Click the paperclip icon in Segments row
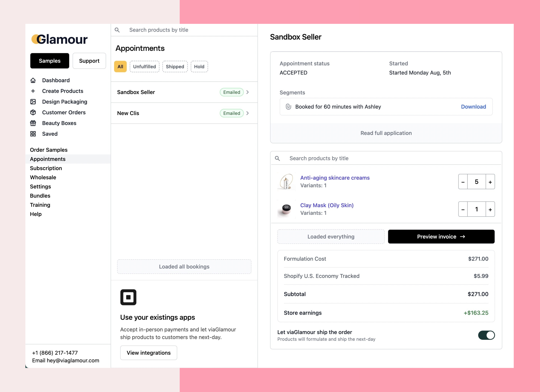Viewport: 540px width, 392px height. [288, 107]
